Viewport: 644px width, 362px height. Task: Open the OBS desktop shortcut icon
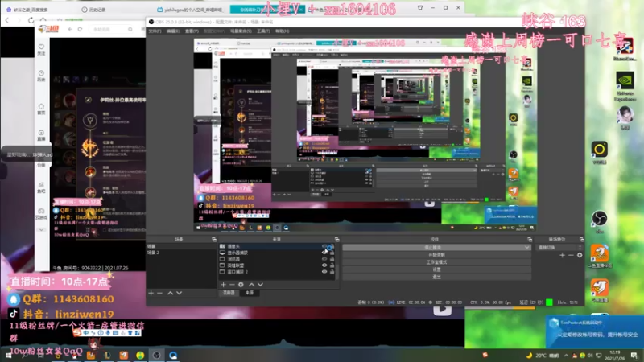click(x=600, y=221)
